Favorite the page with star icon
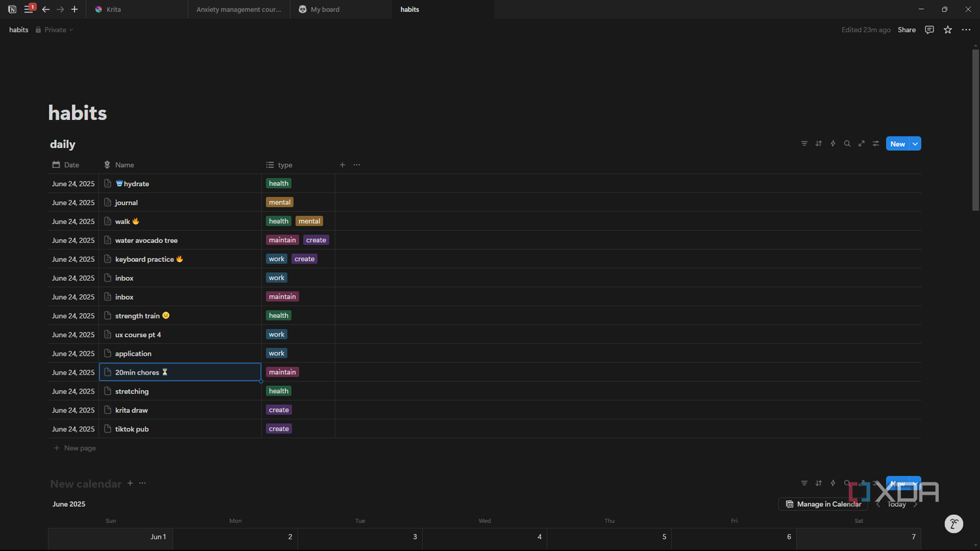The image size is (980, 551). pos(947,30)
